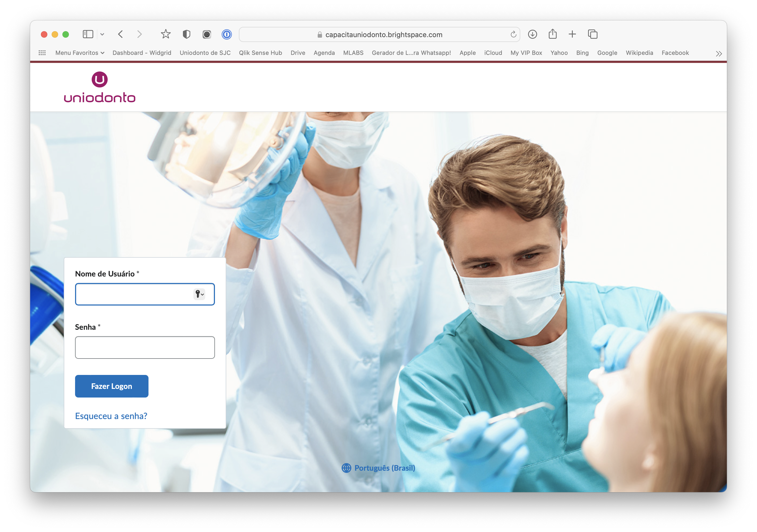Expand the sidebar options chevron

pos(102,34)
